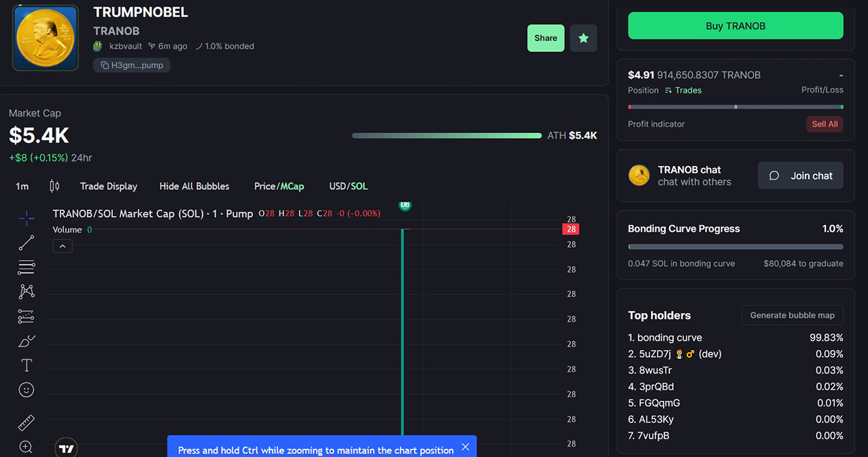Select the Text annotation tool
This screenshot has width=868, height=457.
click(26, 365)
